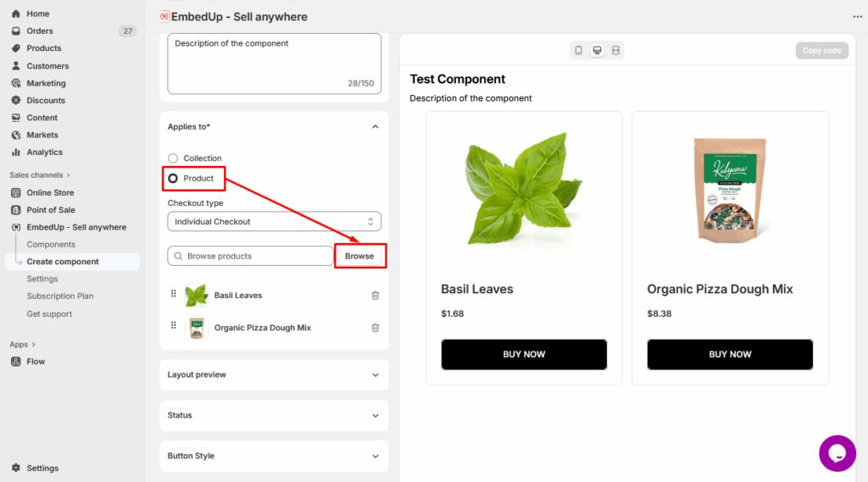Open Orders in the sidebar

(x=40, y=31)
